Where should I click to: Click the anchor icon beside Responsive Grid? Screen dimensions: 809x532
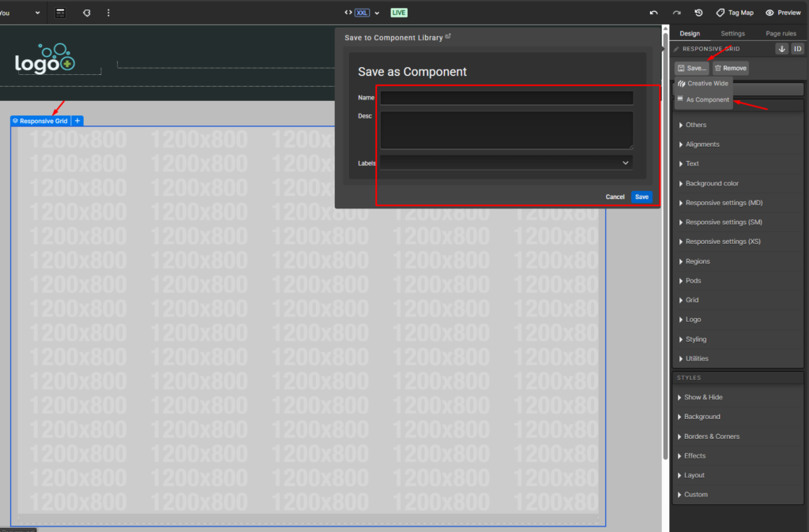coord(781,49)
